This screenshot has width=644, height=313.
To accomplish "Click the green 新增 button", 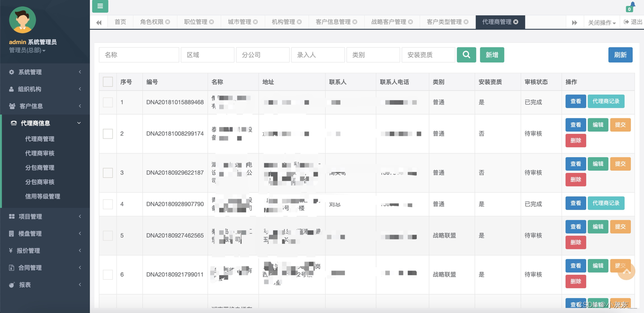I will [492, 55].
